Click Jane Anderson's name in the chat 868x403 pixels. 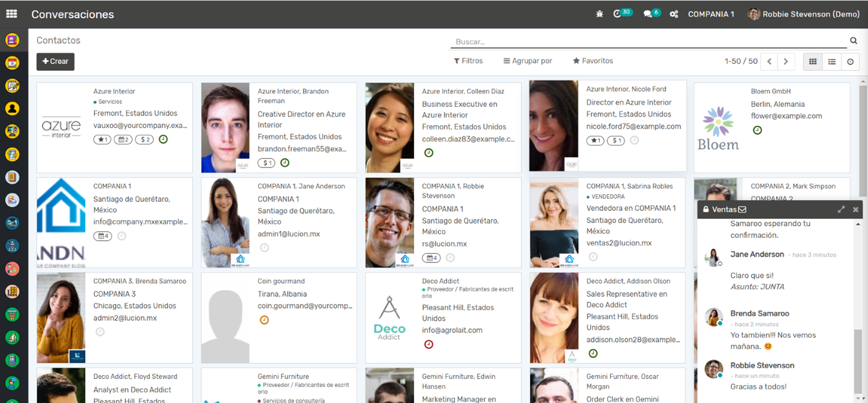coord(757,254)
